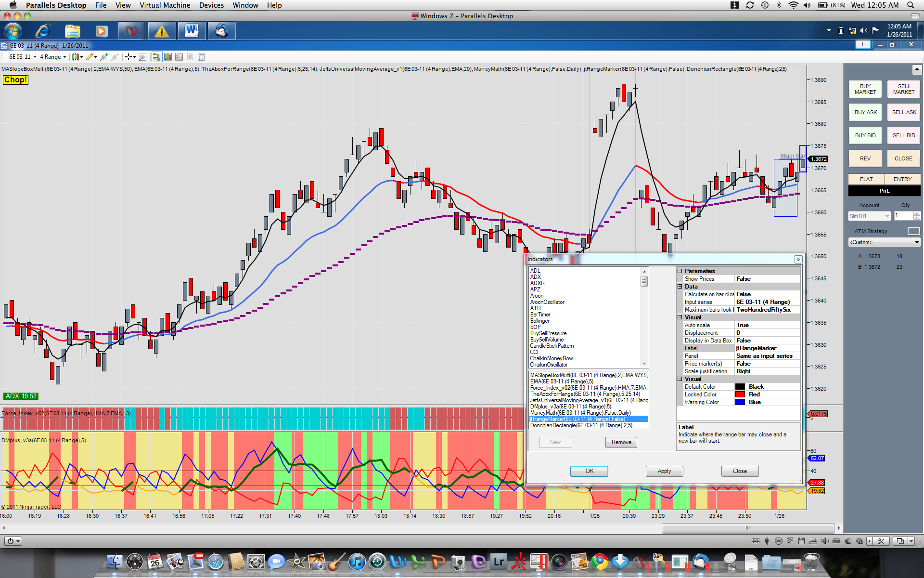Click the zoom frame magnifier icon

[x=142, y=57]
